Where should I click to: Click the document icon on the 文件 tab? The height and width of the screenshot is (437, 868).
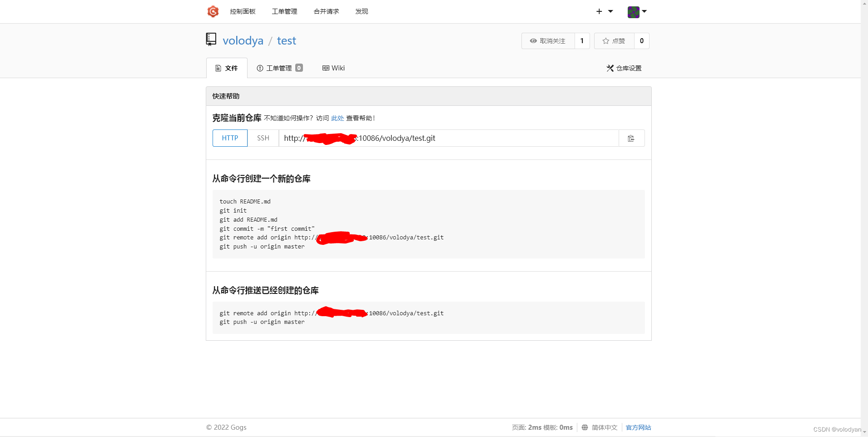(219, 68)
